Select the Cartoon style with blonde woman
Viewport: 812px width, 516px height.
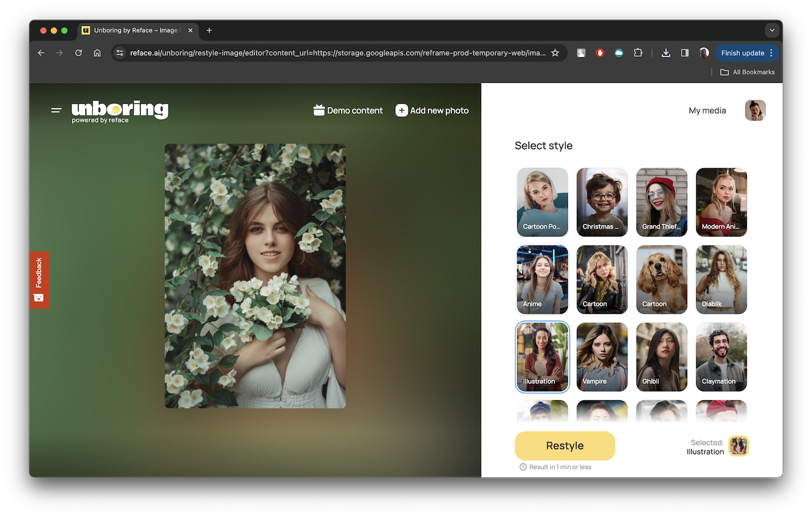tap(602, 280)
